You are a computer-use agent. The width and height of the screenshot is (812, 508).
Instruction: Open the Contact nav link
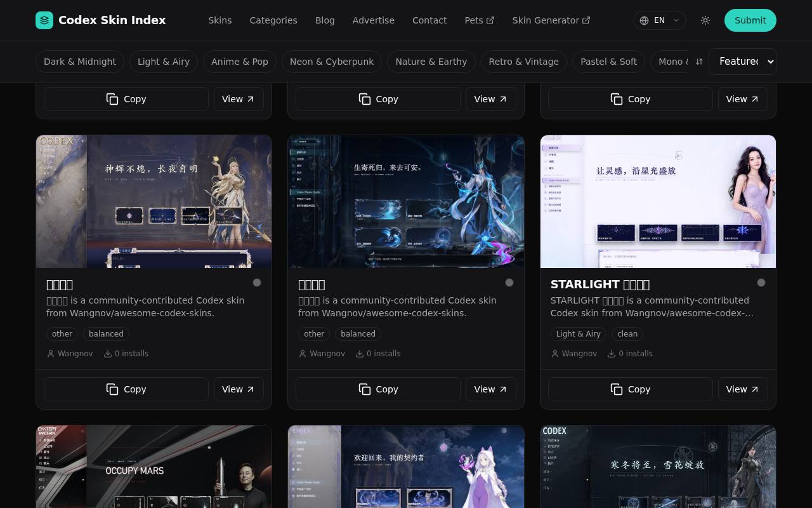(429, 20)
